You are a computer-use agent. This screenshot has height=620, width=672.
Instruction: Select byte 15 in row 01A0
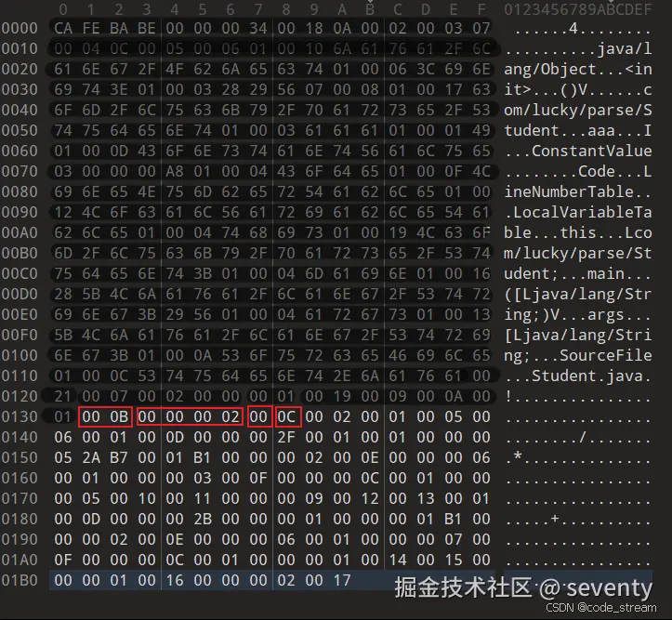coord(454,560)
